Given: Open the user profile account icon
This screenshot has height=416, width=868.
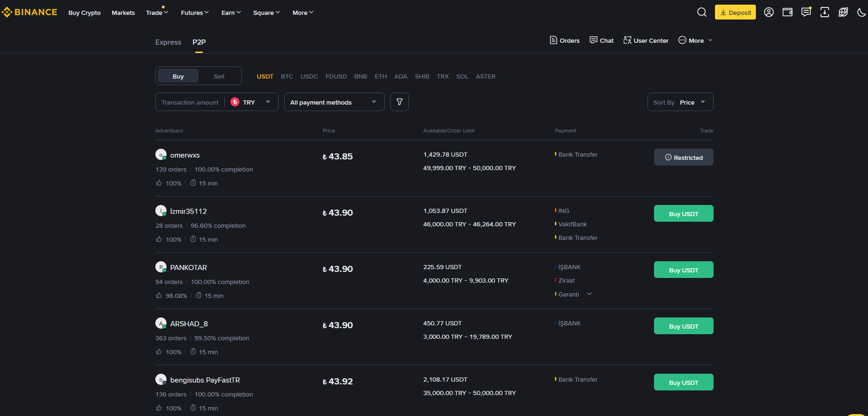Looking at the screenshot, I should coord(769,13).
